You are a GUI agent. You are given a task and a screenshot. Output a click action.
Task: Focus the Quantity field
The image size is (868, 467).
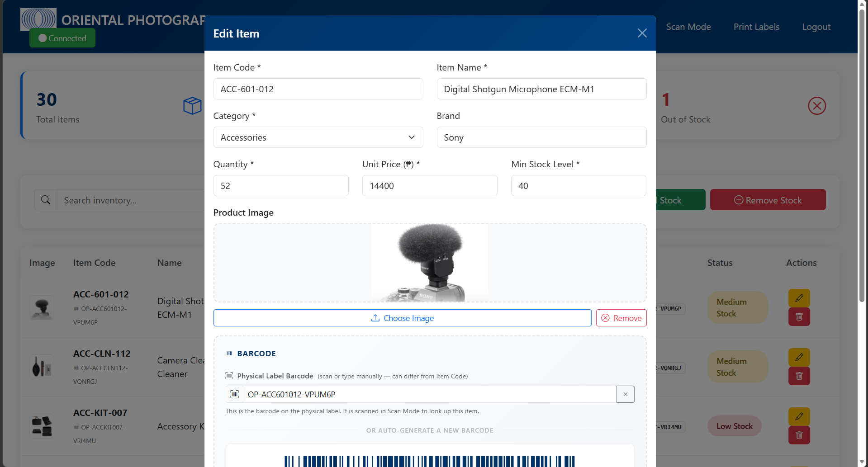coord(281,186)
